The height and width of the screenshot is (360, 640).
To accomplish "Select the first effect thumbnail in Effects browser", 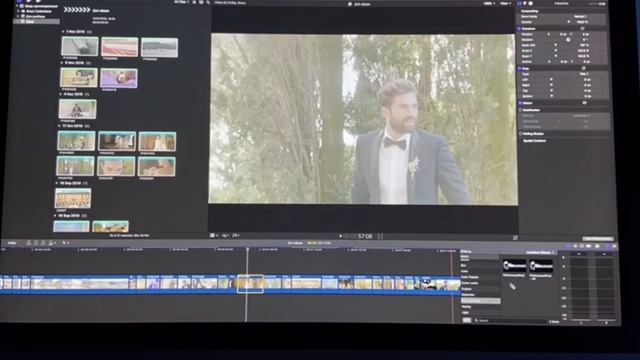I will tap(513, 266).
